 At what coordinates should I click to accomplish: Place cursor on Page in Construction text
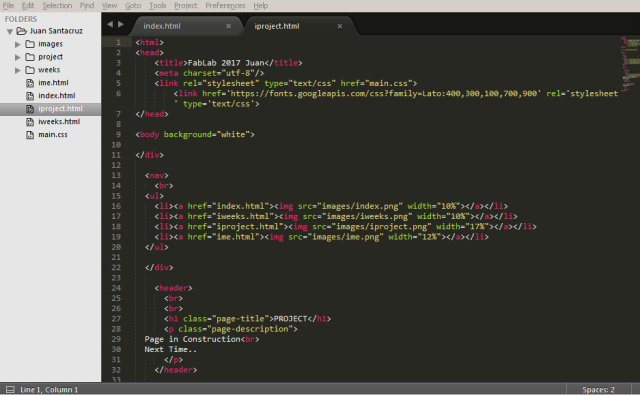pos(192,339)
